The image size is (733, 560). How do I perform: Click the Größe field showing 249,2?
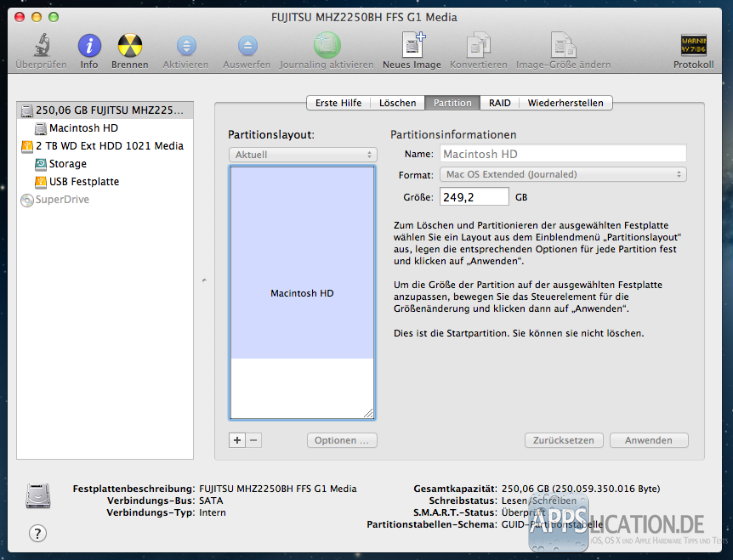pyautogui.click(x=474, y=197)
